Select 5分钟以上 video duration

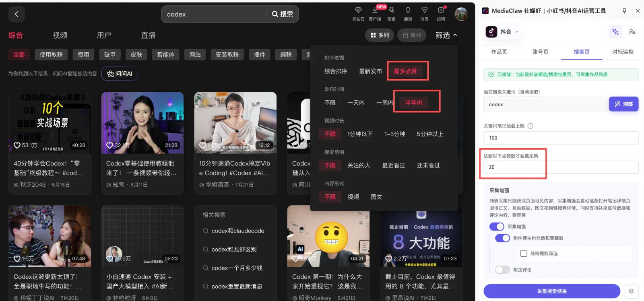pyautogui.click(x=430, y=134)
